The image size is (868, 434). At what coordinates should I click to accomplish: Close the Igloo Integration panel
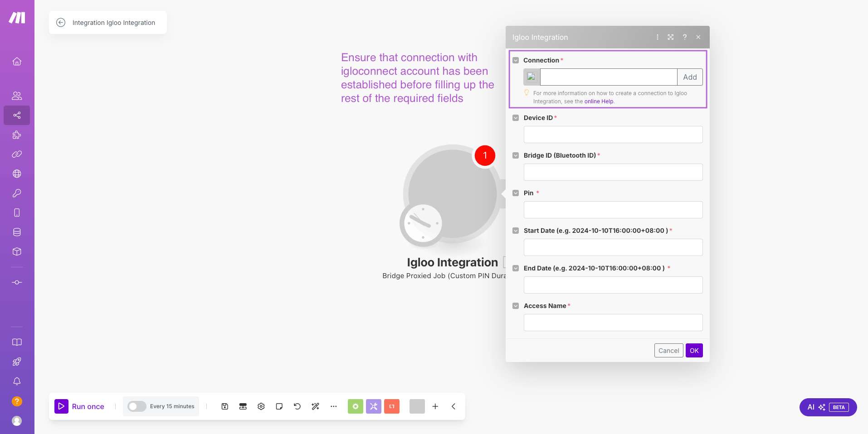click(x=698, y=37)
